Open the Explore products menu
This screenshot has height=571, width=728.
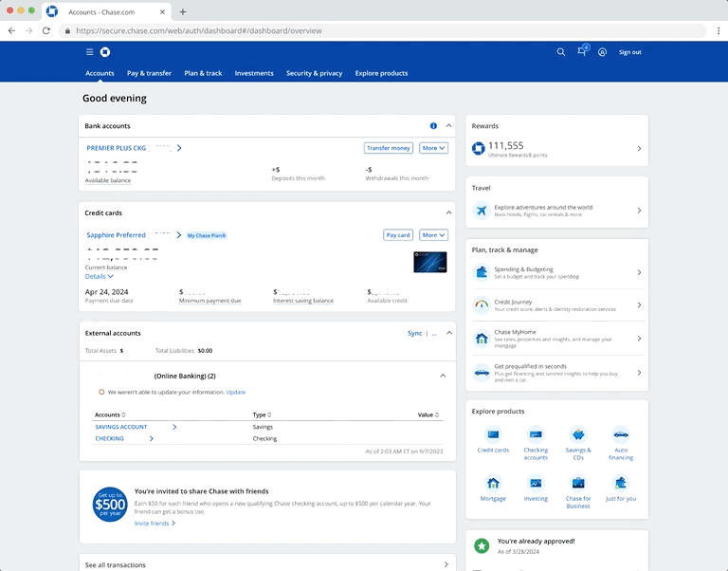point(382,73)
